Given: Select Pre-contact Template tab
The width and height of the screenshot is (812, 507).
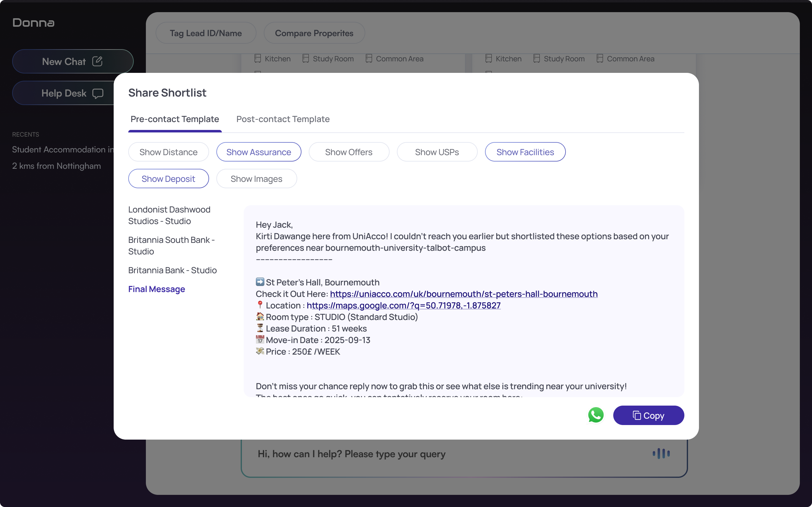Looking at the screenshot, I should click(175, 119).
